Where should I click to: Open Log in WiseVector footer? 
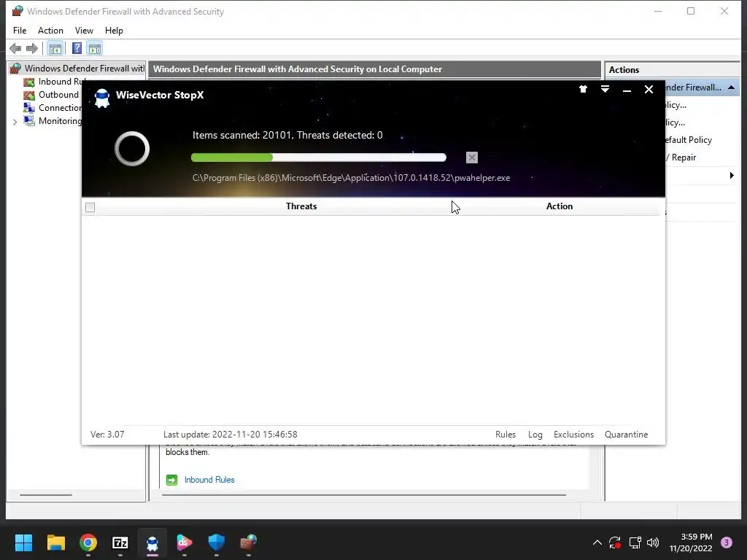pyautogui.click(x=535, y=435)
